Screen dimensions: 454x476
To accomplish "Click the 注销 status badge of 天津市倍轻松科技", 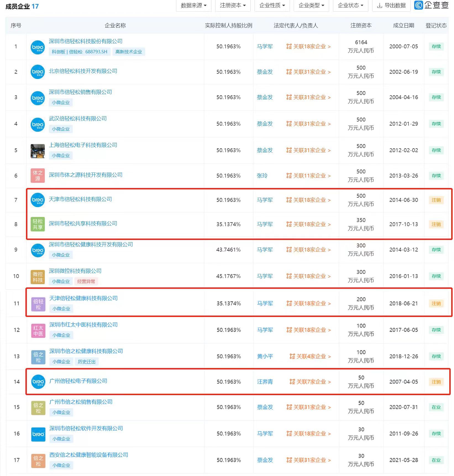I will [x=436, y=200].
